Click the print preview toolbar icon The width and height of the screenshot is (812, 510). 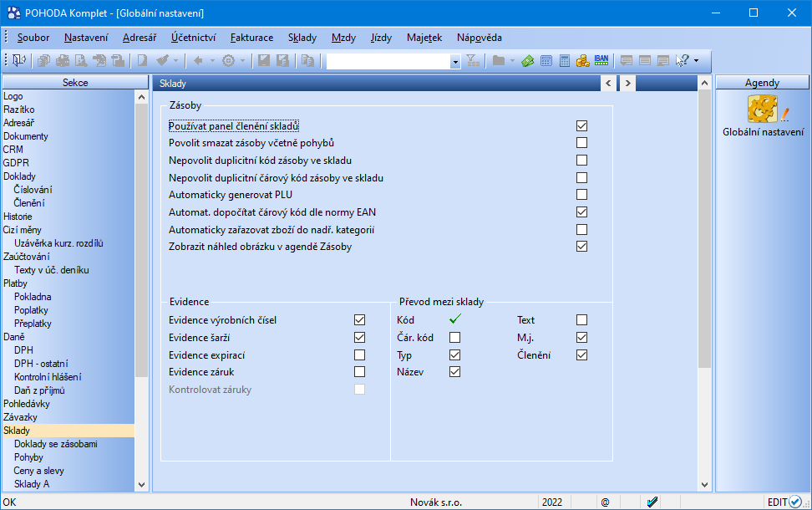click(81, 61)
